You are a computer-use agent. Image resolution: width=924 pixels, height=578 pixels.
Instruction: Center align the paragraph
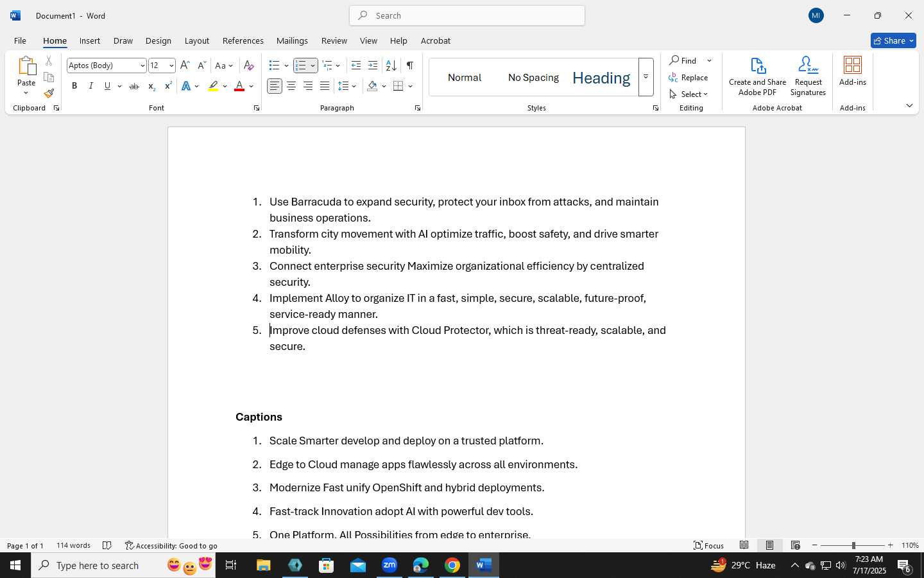tap(291, 86)
